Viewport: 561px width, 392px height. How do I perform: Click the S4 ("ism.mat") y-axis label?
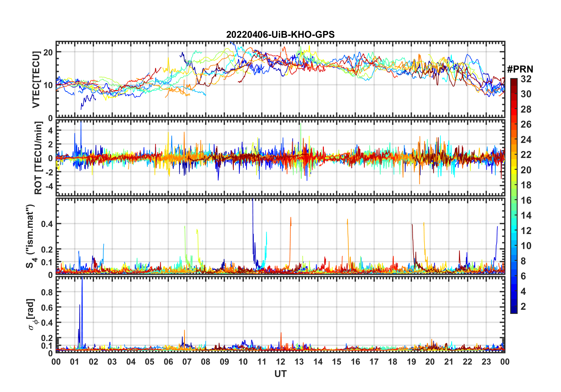(31, 236)
